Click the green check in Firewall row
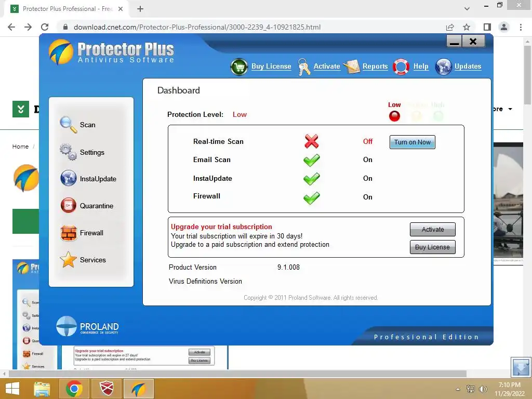Image resolution: width=532 pixels, height=399 pixels. pyautogui.click(x=312, y=198)
